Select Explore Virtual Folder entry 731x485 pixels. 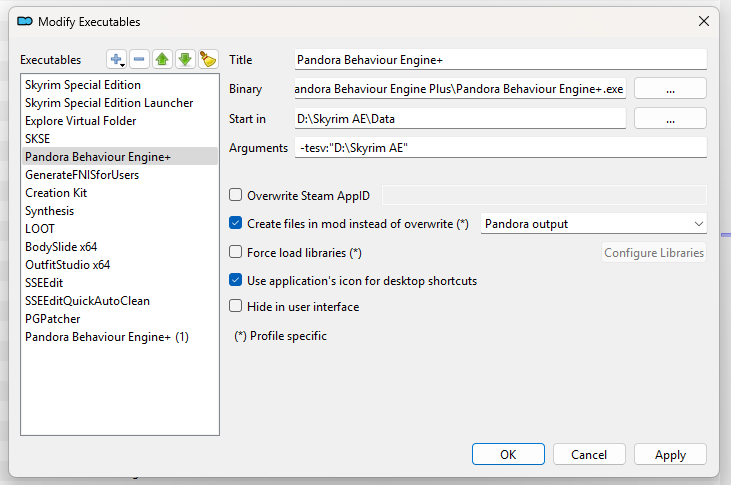tap(120, 121)
